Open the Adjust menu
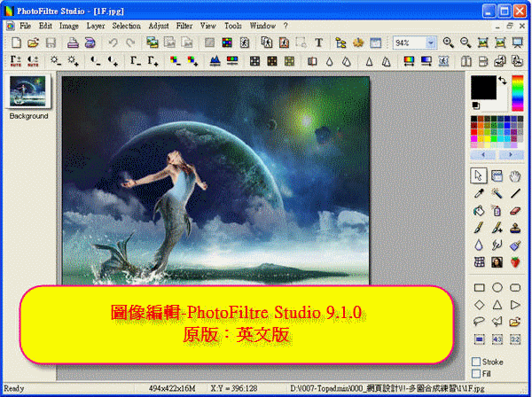Image resolution: width=532 pixels, height=397 pixels. [x=159, y=26]
